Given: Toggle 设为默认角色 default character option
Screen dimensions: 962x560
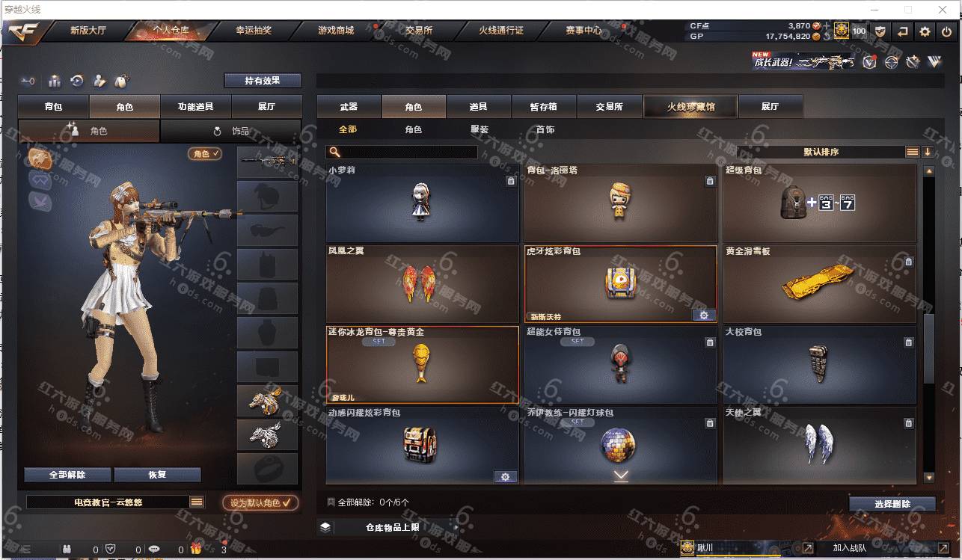Looking at the screenshot, I should pos(260,502).
